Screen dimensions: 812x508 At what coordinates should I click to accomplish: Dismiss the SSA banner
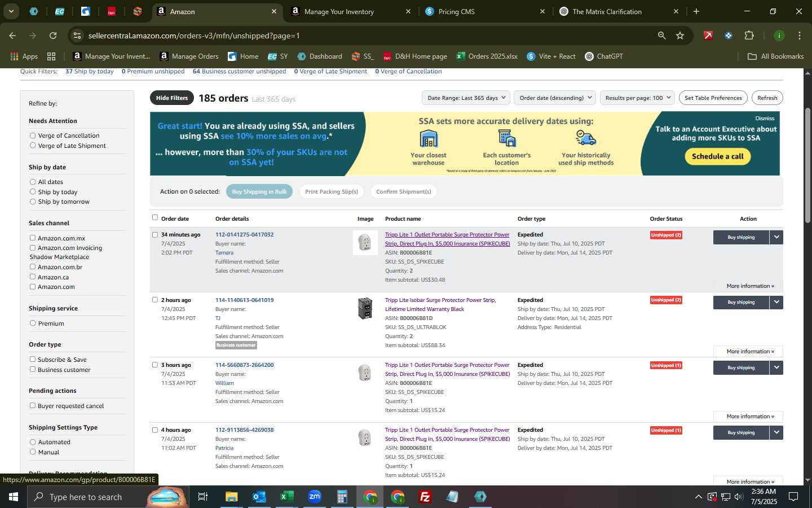[765, 119]
